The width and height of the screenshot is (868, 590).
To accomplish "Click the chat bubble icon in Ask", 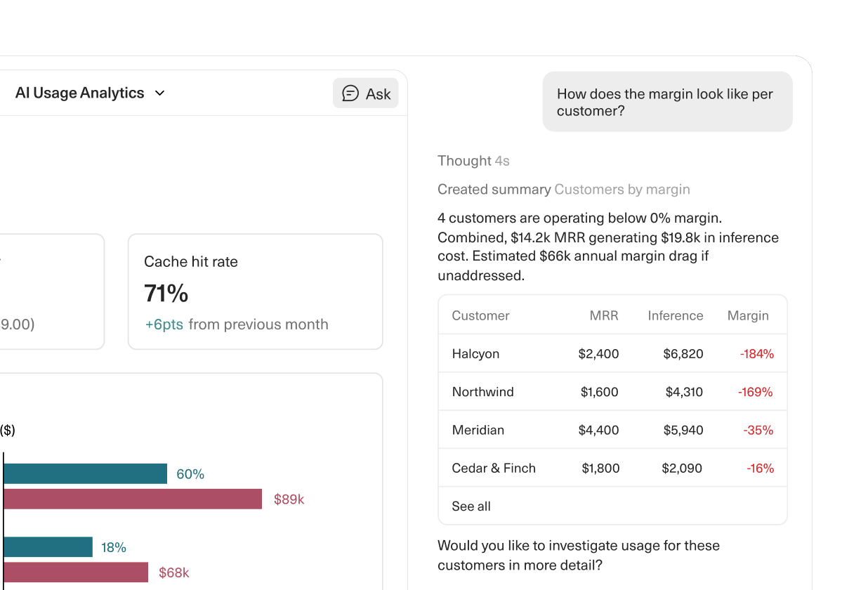I will (350, 93).
